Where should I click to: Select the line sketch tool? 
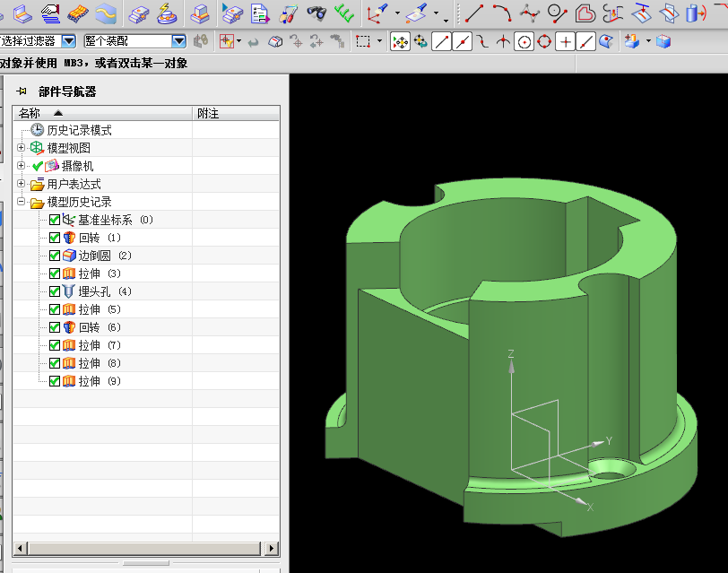click(473, 13)
